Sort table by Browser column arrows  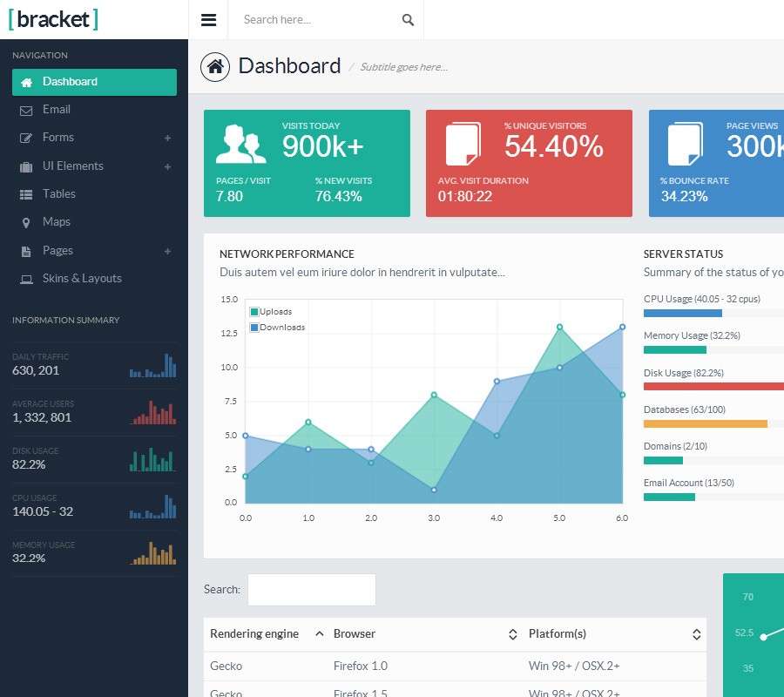(x=512, y=634)
